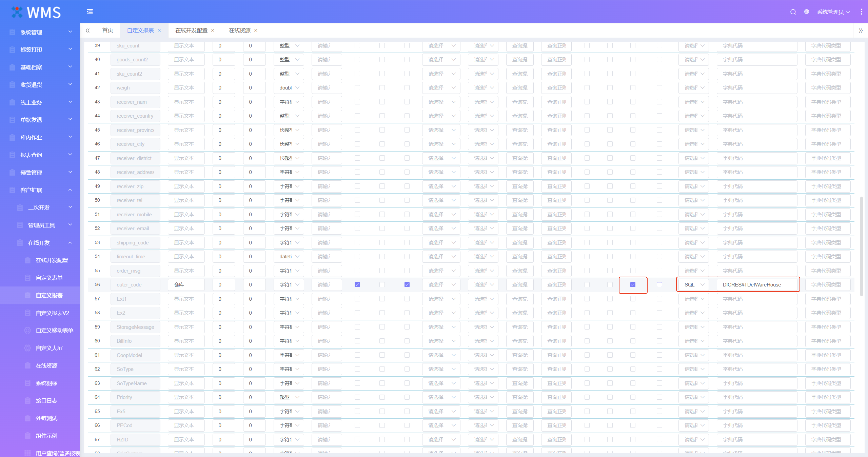Image resolution: width=868 pixels, height=457 pixels.
Task: Click the globe language icon
Action: (x=807, y=12)
